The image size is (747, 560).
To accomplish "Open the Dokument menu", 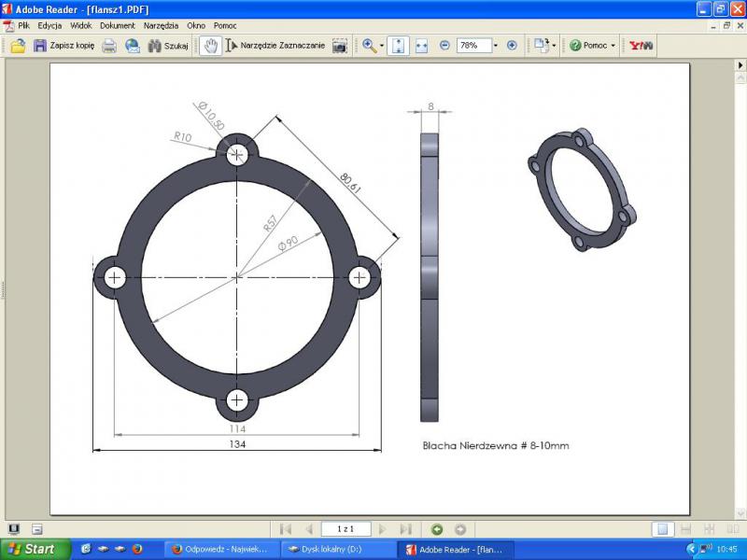I will 118,26.
